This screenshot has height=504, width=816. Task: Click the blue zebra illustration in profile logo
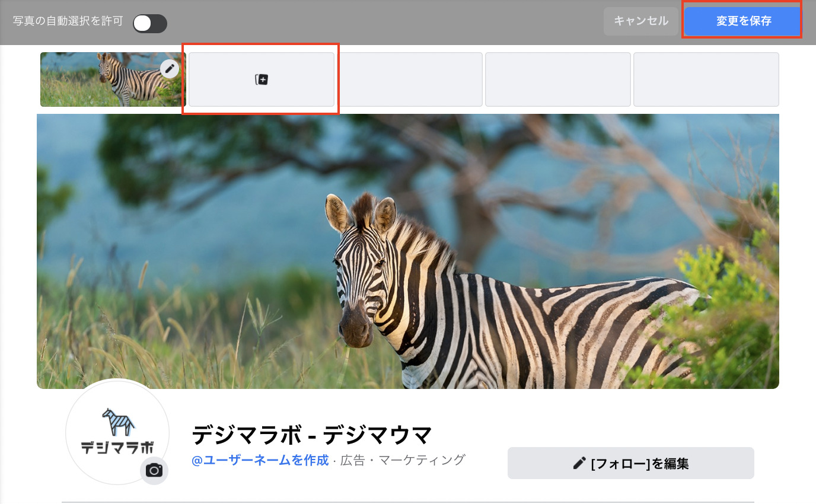coord(118,422)
